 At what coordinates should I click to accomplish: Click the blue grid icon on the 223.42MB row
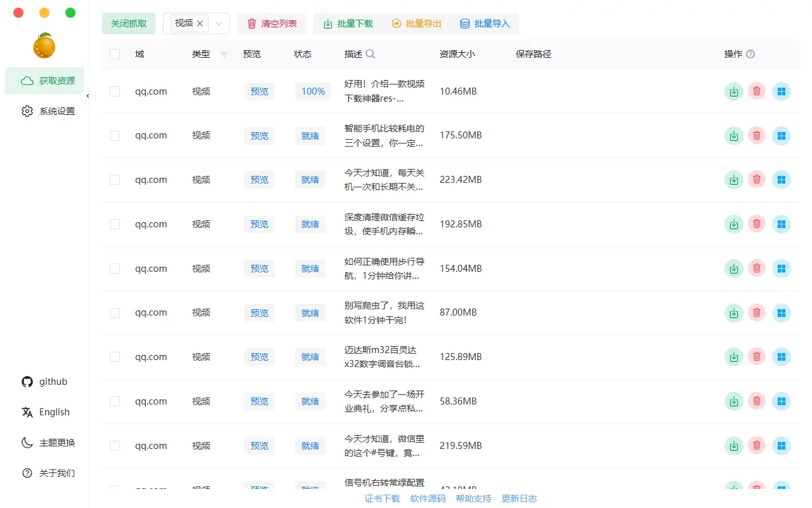[x=782, y=180]
